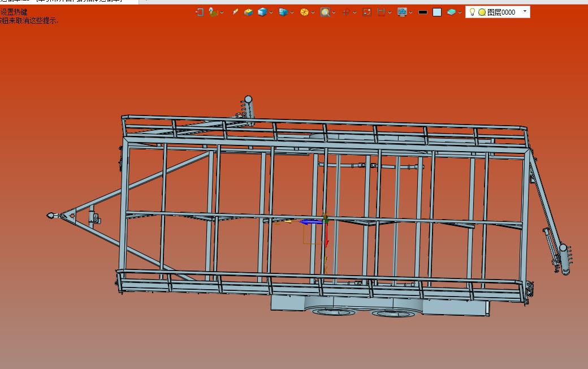
Task: Click the red H-shaped dimension icon
Action: tap(381, 12)
